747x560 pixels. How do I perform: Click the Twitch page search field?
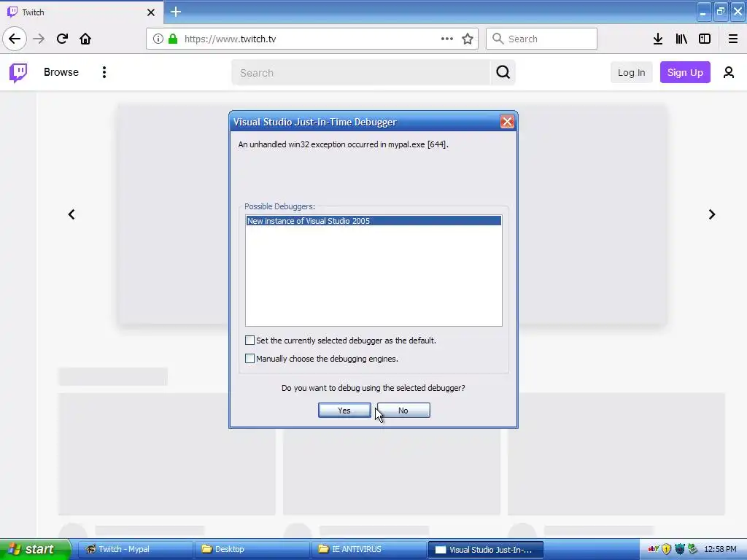click(360, 72)
